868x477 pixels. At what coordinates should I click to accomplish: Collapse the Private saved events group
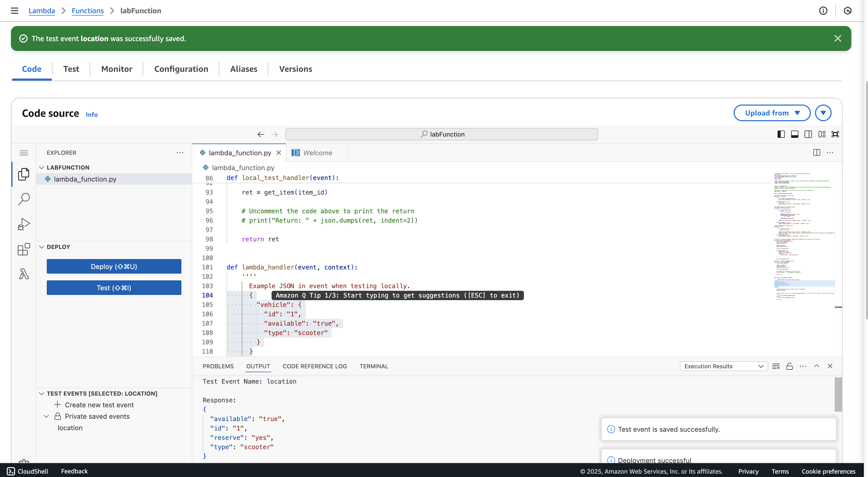point(47,416)
